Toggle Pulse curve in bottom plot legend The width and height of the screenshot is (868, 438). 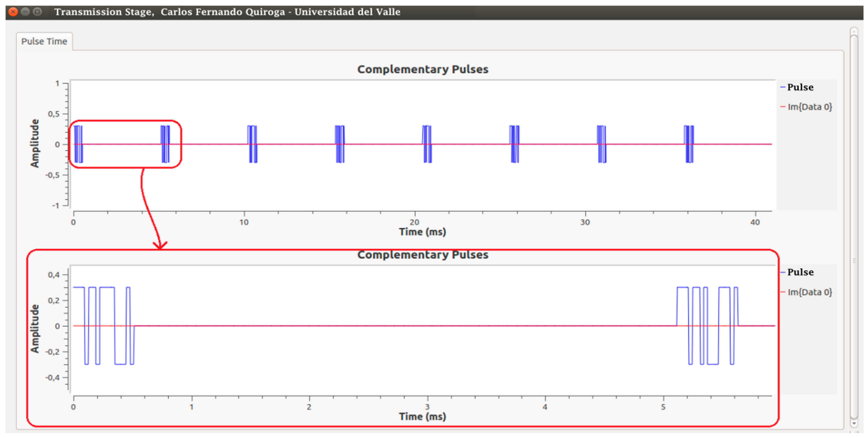pos(800,272)
